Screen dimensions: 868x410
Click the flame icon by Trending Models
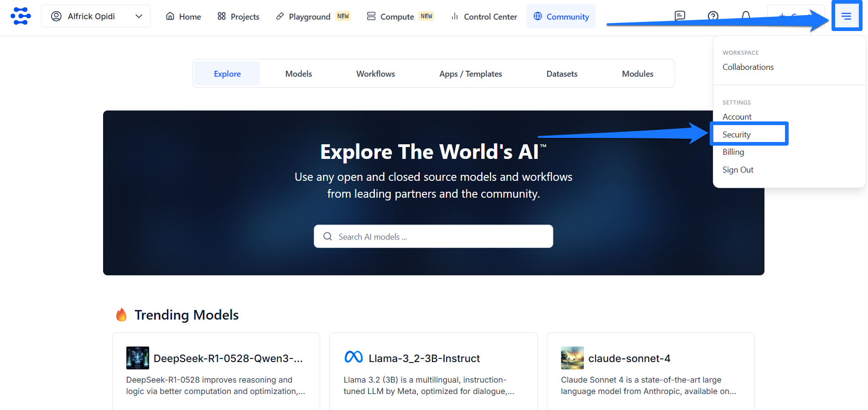(121, 315)
